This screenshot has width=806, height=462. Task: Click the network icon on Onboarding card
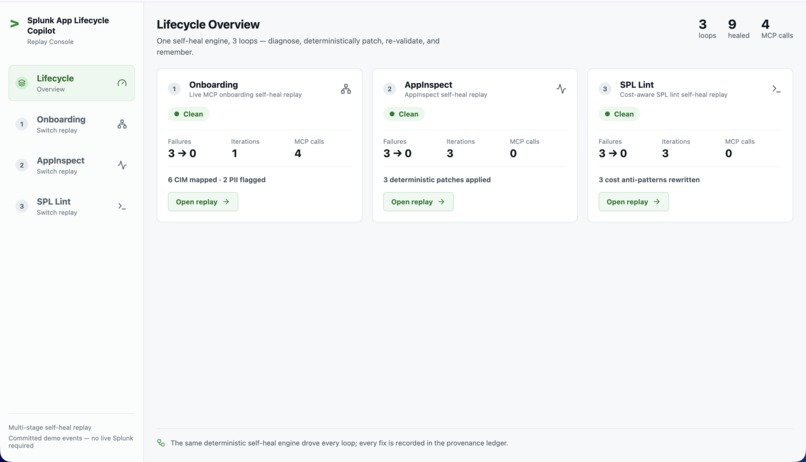point(346,89)
